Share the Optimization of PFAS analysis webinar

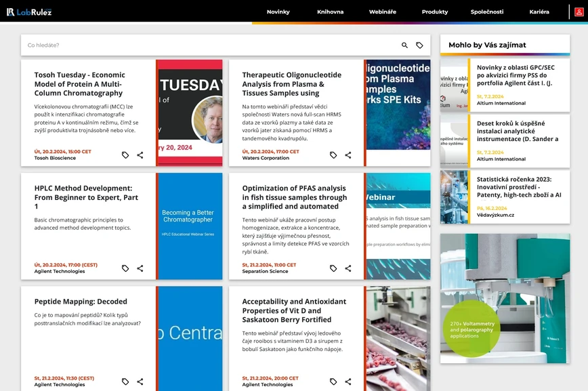[348, 268]
